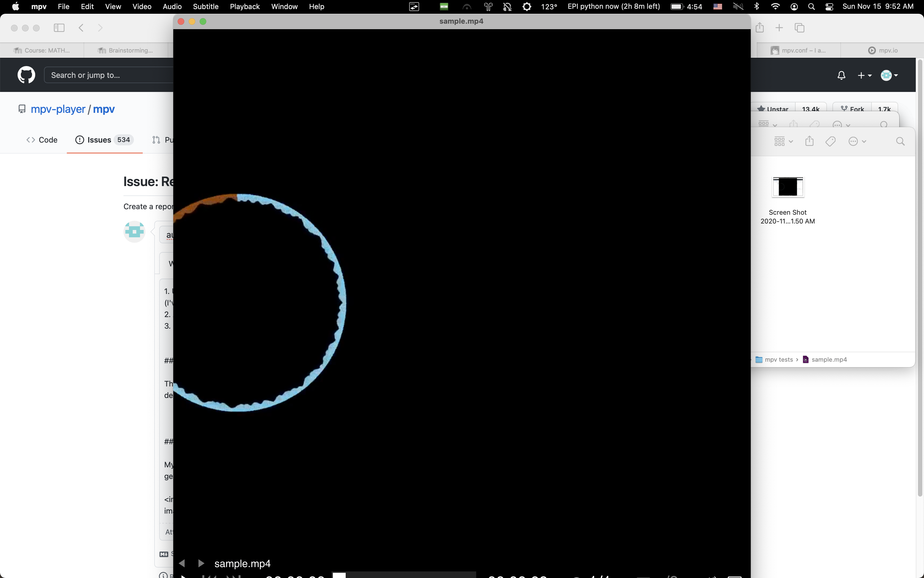This screenshot has width=924, height=578.
Task: Open the battery status menu
Action: (686, 7)
